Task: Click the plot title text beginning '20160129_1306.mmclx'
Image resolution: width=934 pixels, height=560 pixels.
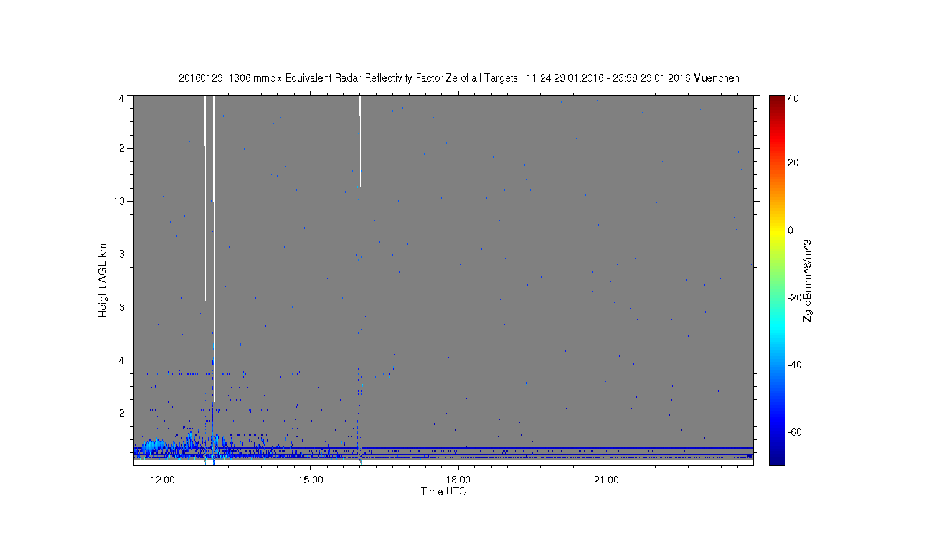Action: tap(459, 78)
